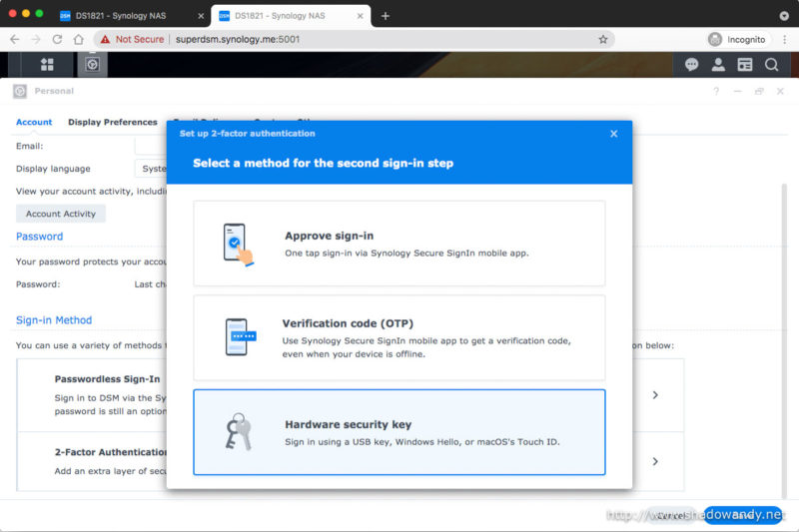The width and height of the screenshot is (799, 532).
Task: Open the Display language dropdown
Action: click(x=151, y=169)
